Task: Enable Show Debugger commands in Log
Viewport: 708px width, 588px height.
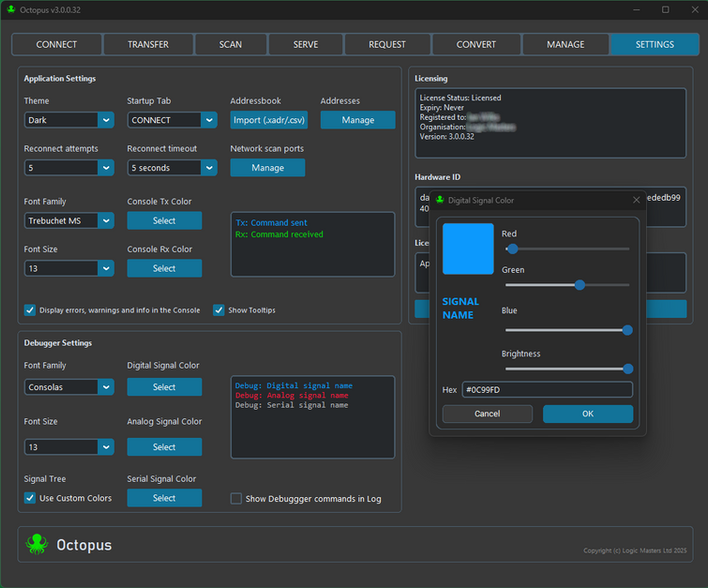Action: tap(236, 499)
